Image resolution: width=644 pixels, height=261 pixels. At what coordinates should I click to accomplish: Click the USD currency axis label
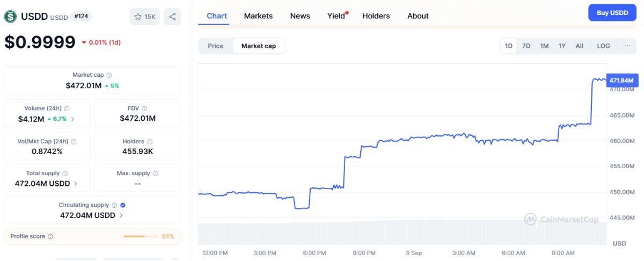tap(619, 243)
